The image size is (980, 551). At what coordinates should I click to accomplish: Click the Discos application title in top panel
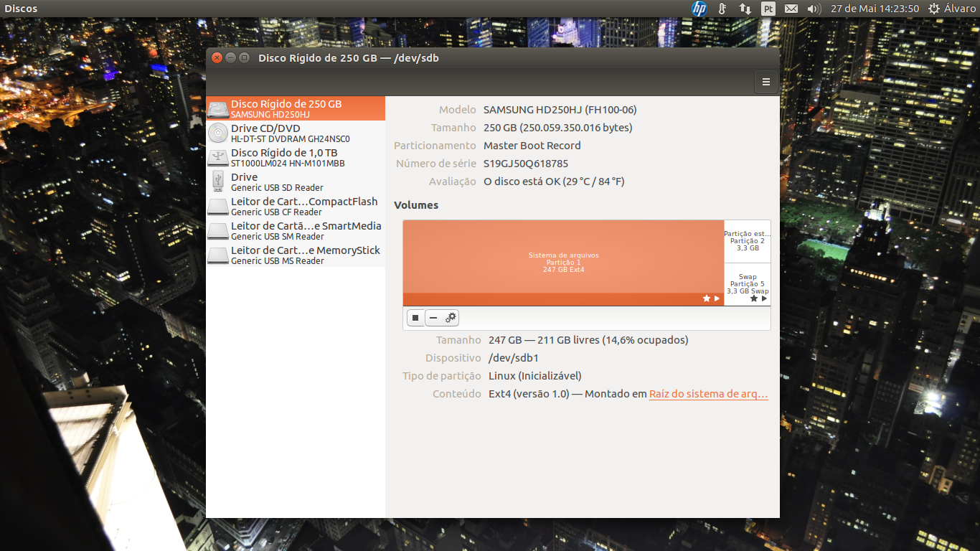coord(21,9)
